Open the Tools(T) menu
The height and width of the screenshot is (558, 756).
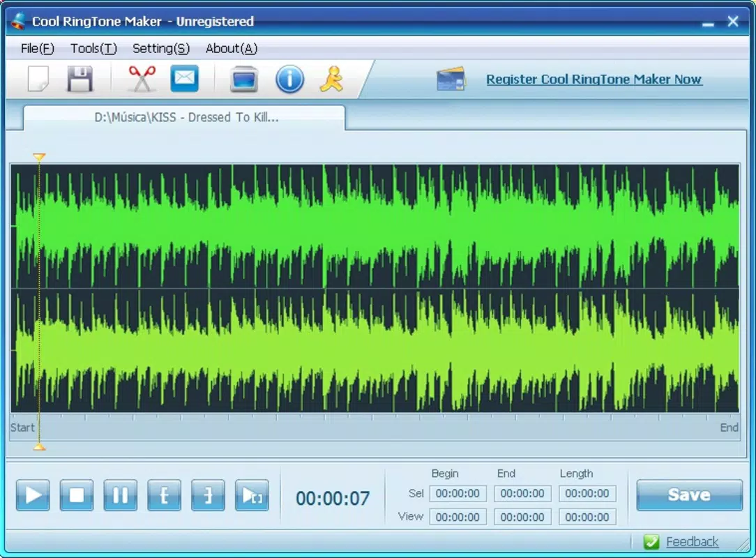[x=93, y=48]
